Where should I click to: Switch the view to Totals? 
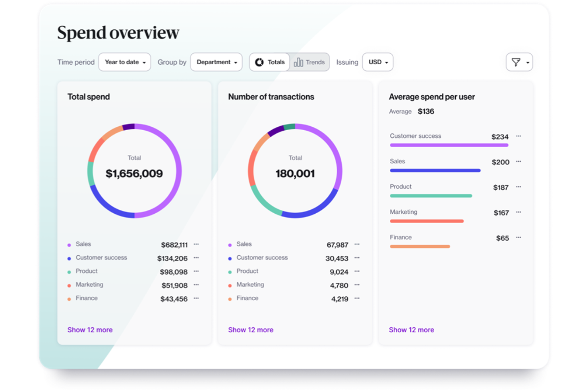point(270,62)
